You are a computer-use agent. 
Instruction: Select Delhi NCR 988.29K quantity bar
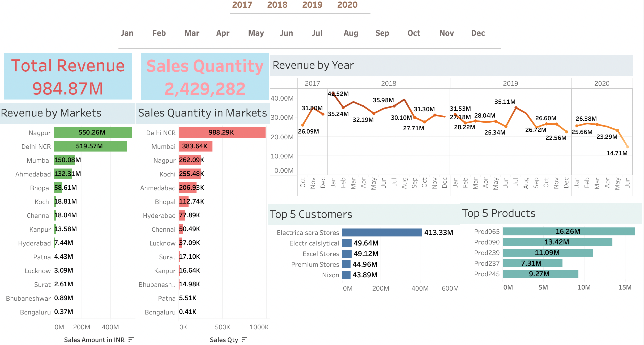tap(222, 132)
